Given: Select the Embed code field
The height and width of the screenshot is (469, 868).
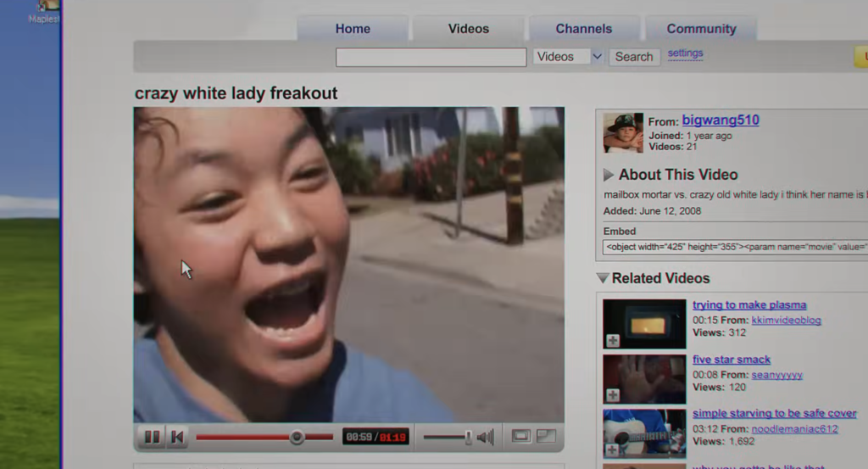Looking at the screenshot, I should (735, 247).
